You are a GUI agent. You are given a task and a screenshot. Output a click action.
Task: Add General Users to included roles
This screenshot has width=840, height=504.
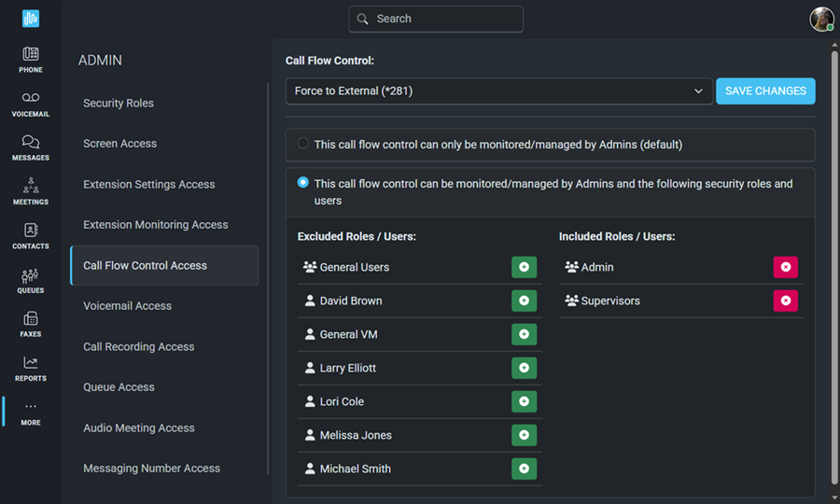[524, 267]
